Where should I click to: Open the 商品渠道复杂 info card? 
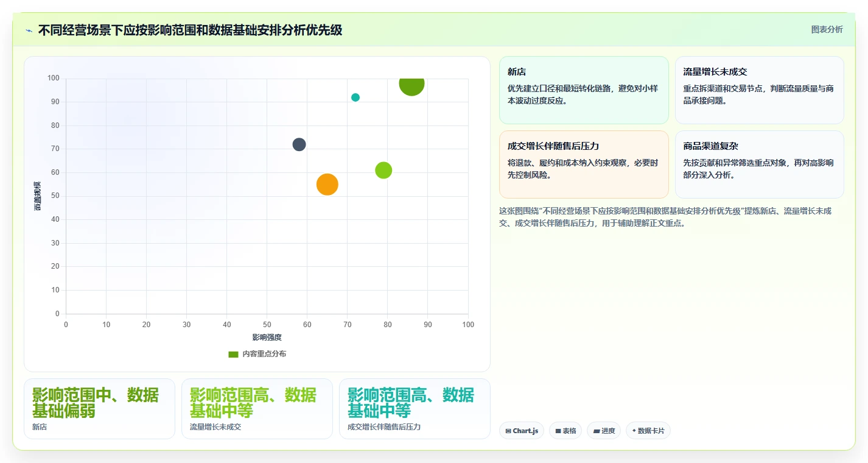[x=759, y=164]
